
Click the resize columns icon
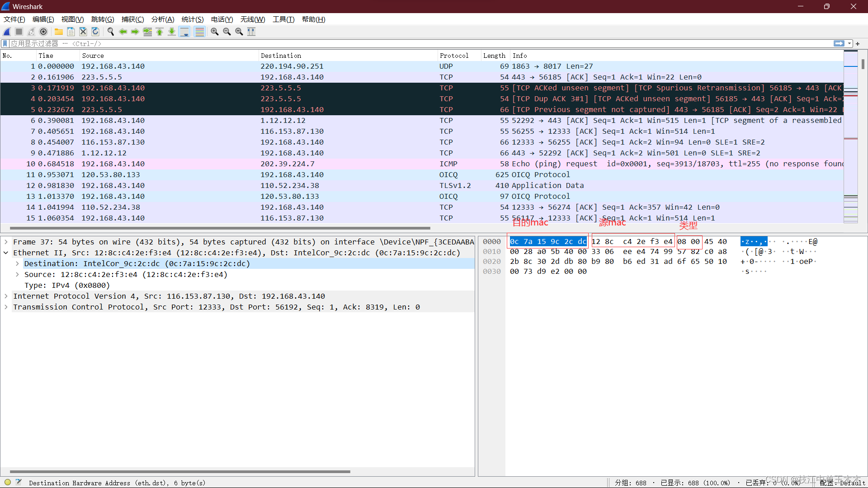pyautogui.click(x=251, y=32)
